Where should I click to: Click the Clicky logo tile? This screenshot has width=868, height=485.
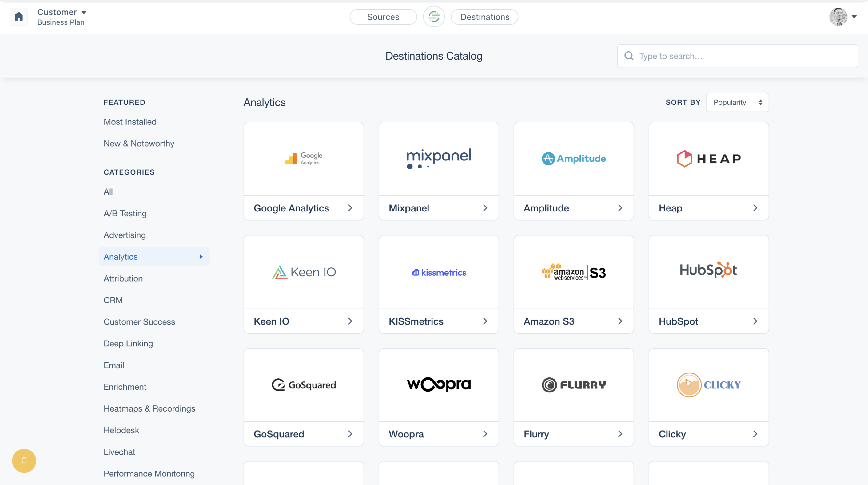pyautogui.click(x=708, y=384)
